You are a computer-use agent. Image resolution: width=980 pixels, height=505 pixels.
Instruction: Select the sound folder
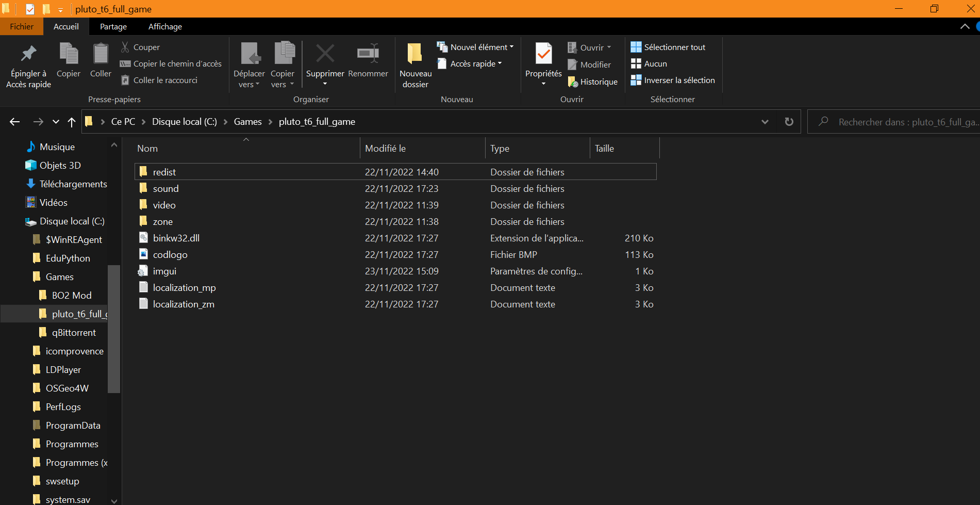point(395,188)
